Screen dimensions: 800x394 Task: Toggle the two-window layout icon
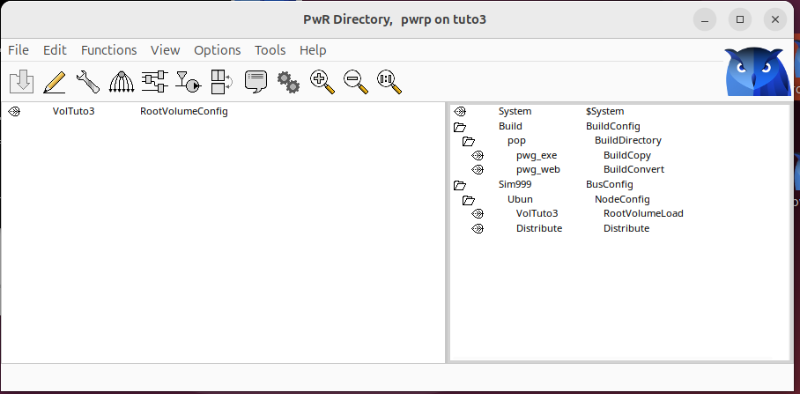point(222,82)
